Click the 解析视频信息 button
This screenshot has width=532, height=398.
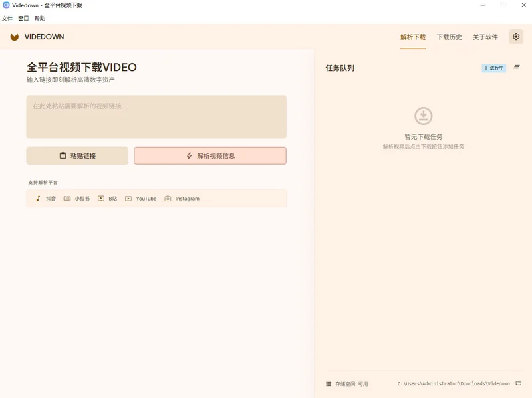(210, 155)
